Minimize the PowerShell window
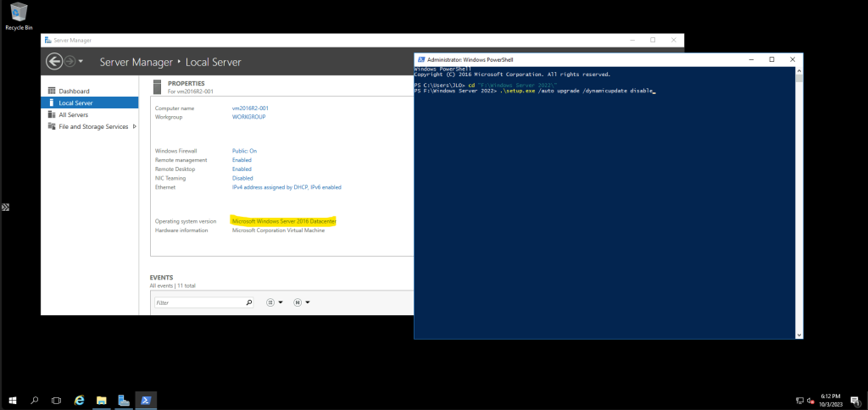The width and height of the screenshot is (868, 410). click(751, 60)
